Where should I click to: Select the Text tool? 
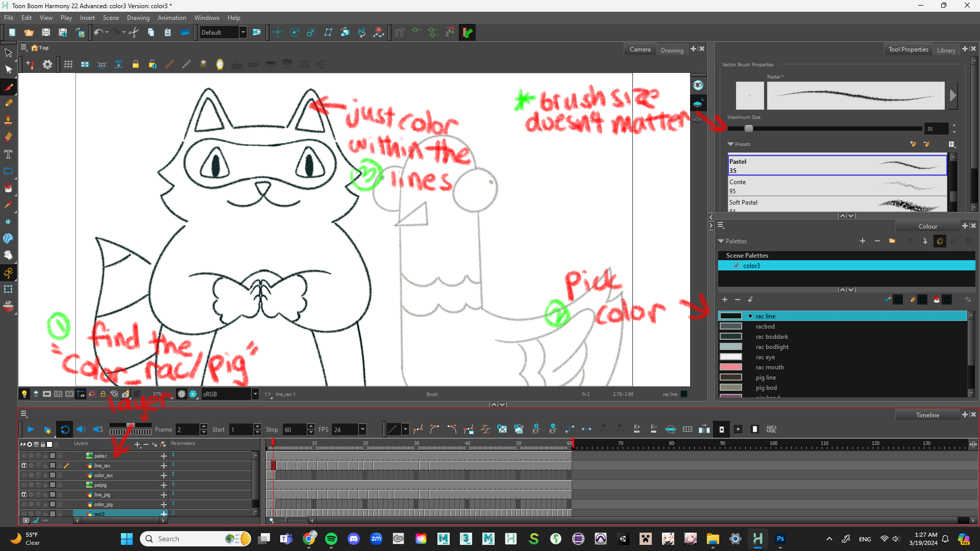click(8, 154)
